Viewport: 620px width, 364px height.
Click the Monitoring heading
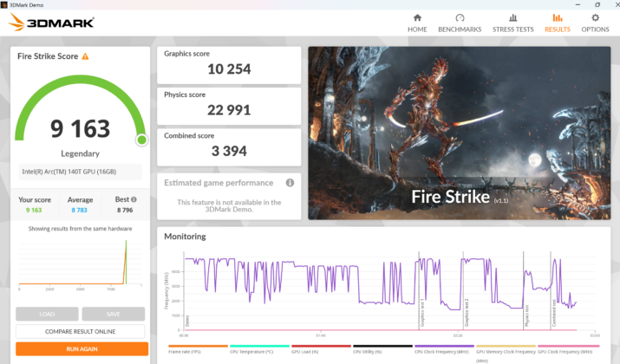click(185, 237)
